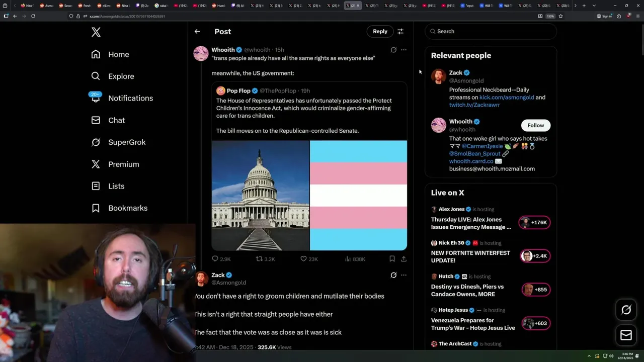Viewport: 644px width, 362px height.
Task: Follow Whooith in Relevant people
Action: 535,125
